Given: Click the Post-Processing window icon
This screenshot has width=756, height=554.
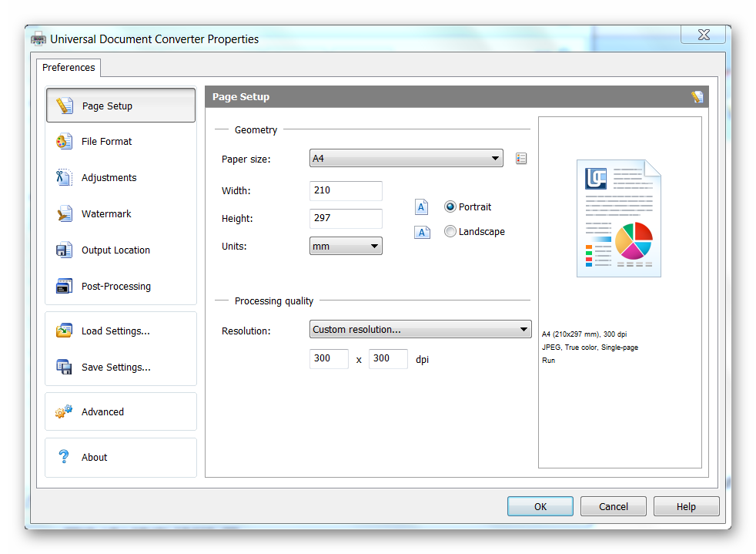Looking at the screenshot, I should click(x=64, y=286).
